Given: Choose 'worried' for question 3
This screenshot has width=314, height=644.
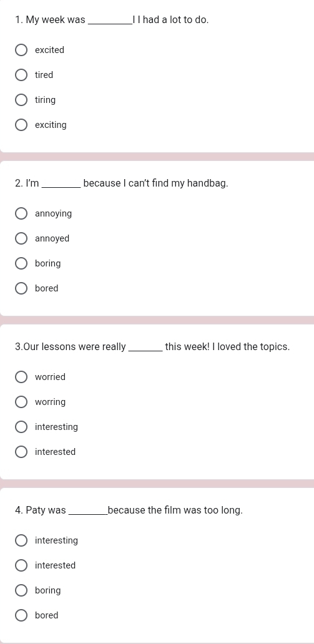Looking at the screenshot, I should coord(21,377).
